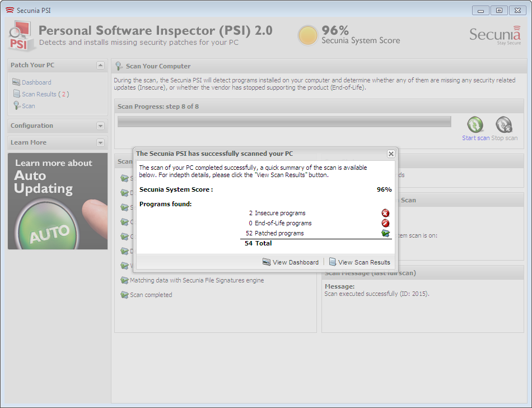Click the '0 End-of-Life programs' text
Screen dimensions: 532x408
click(x=280, y=223)
